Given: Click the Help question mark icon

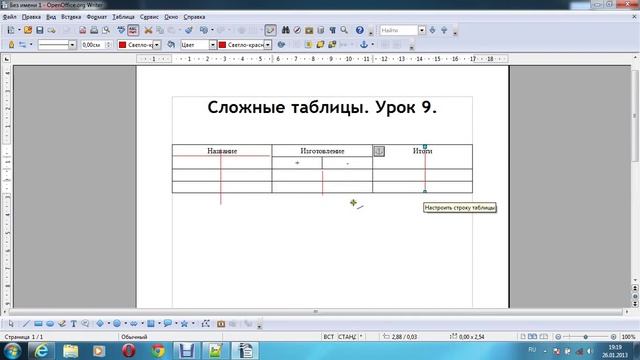Looking at the screenshot, I should coord(360,30).
